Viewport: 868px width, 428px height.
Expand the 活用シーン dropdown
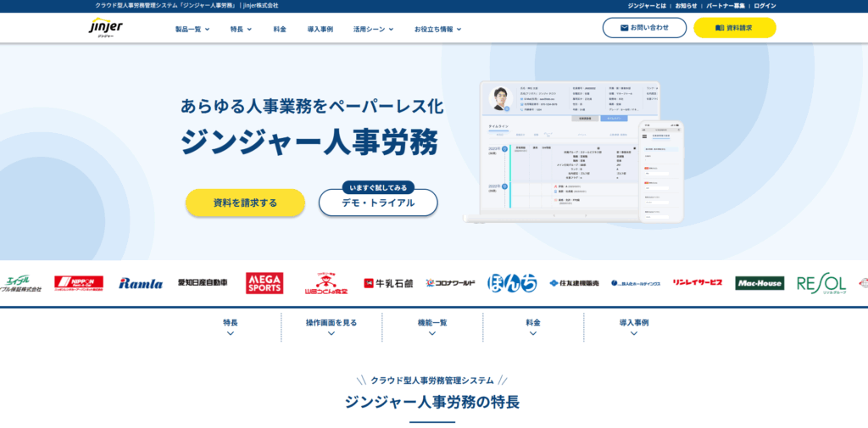[x=373, y=29]
